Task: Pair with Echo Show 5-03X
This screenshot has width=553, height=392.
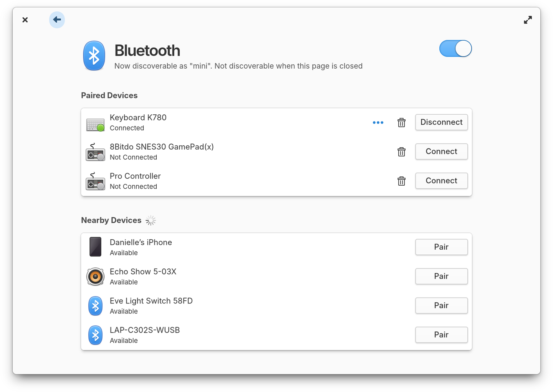Action: 441,276
